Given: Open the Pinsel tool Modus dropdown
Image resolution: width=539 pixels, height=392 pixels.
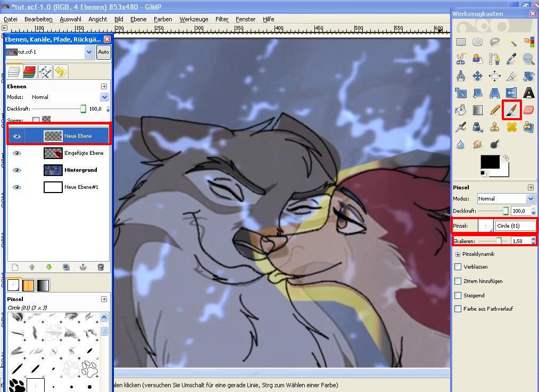Looking at the screenshot, I should click(530, 199).
